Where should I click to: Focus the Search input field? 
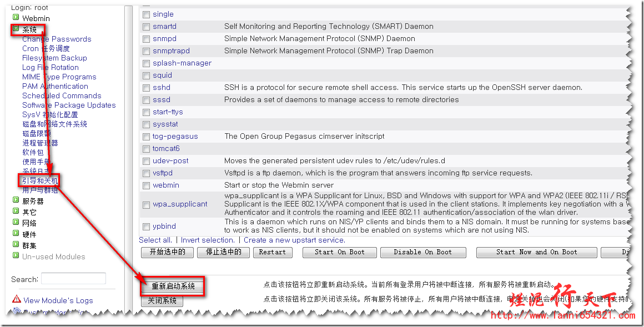[73, 279]
